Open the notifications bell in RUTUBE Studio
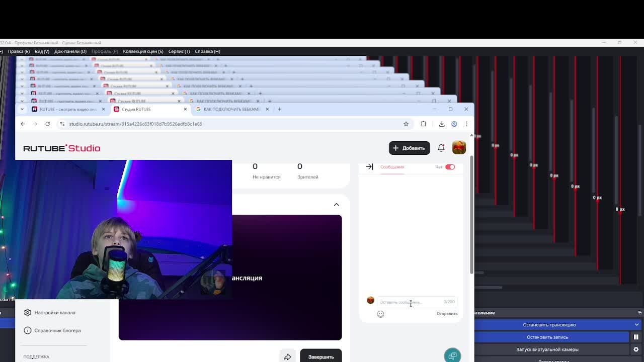 pyautogui.click(x=441, y=148)
